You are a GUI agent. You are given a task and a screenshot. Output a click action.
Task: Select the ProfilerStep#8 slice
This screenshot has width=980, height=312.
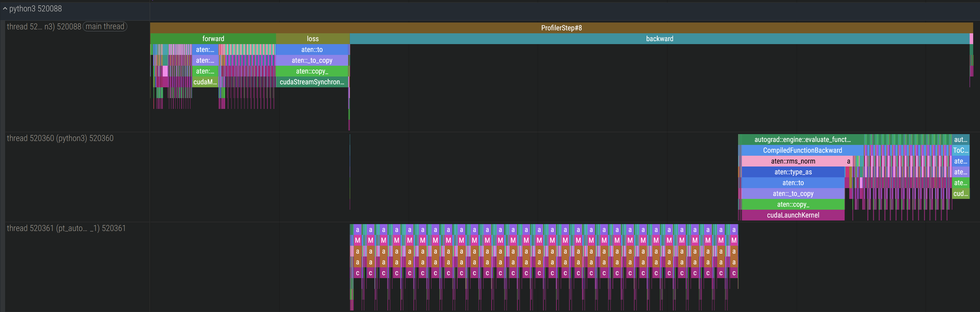(x=561, y=28)
